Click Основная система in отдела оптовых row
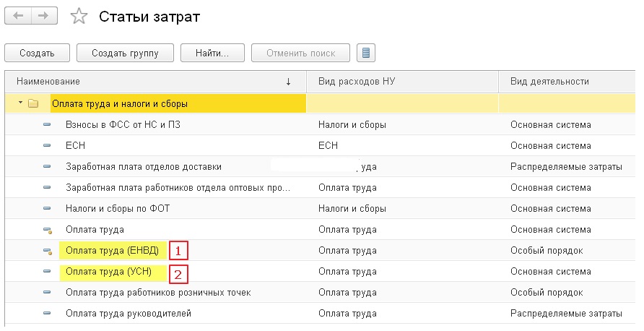This screenshot has height=331, width=644. click(550, 187)
